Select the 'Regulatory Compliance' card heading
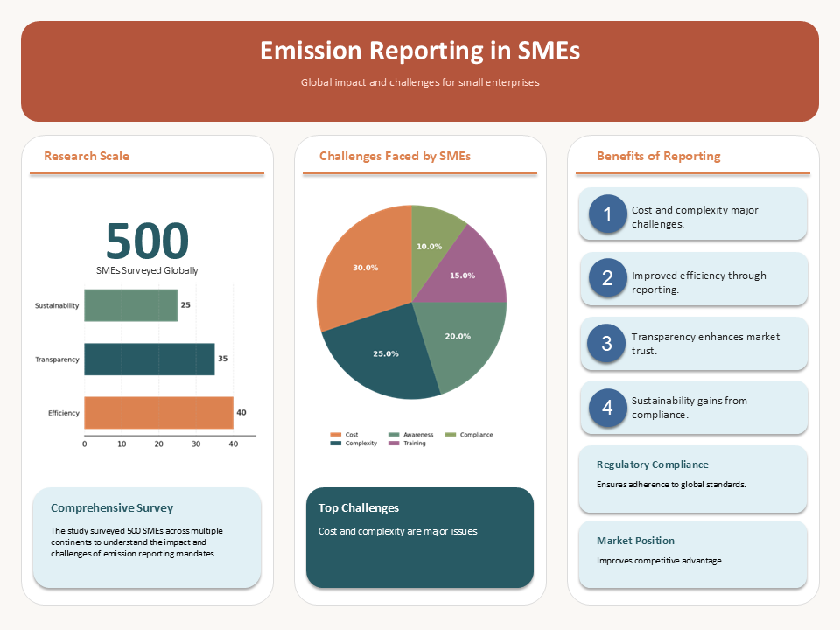 pyautogui.click(x=653, y=465)
